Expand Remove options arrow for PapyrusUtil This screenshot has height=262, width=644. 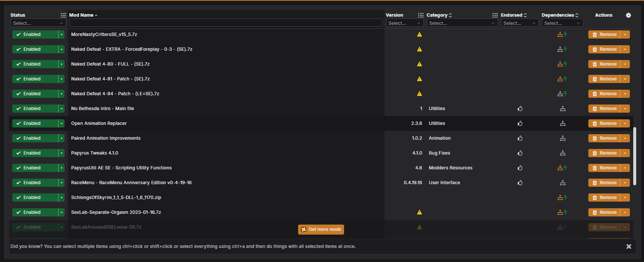pyautogui.click(x=625, y=168)
